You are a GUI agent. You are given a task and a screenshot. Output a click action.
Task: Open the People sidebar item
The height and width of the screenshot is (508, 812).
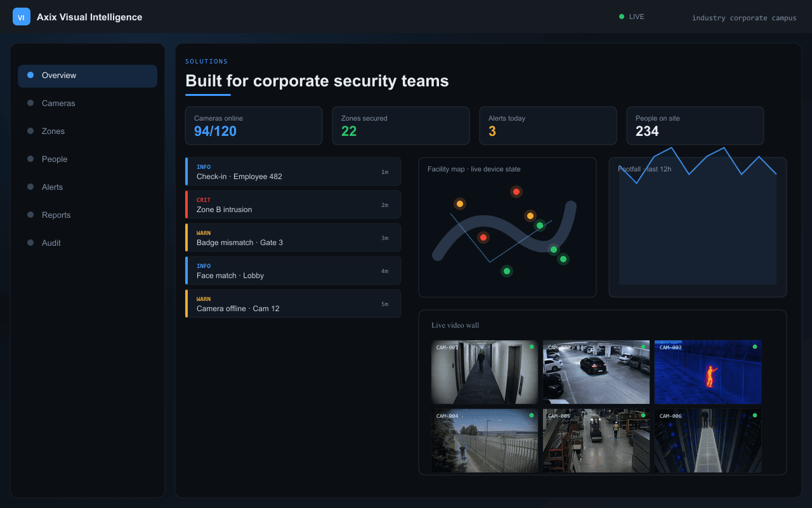point(88,159)
